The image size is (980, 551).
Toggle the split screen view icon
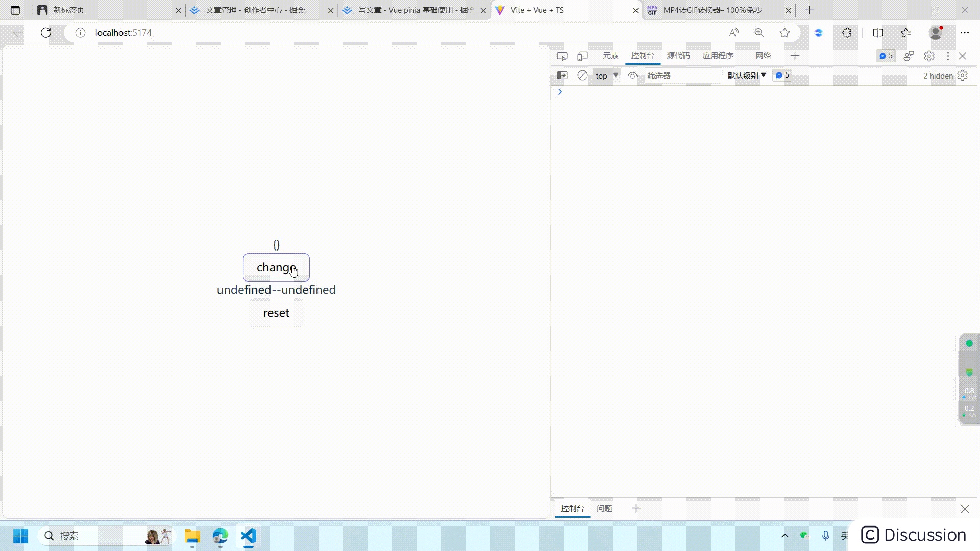coord(878,33)
